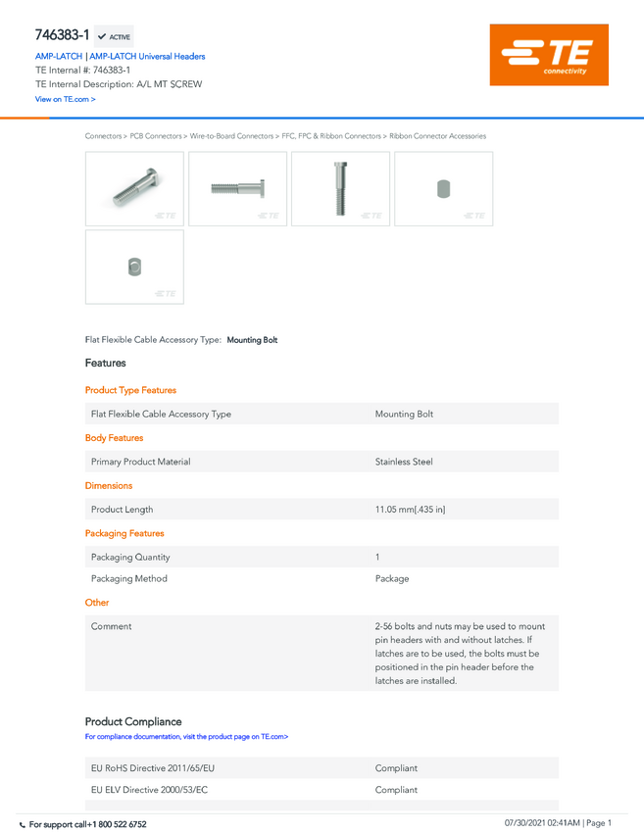Click EU RoHS Directive 2011/65/EU cell
This screenshot has height=833, width=644.
(x=153, y=768)
